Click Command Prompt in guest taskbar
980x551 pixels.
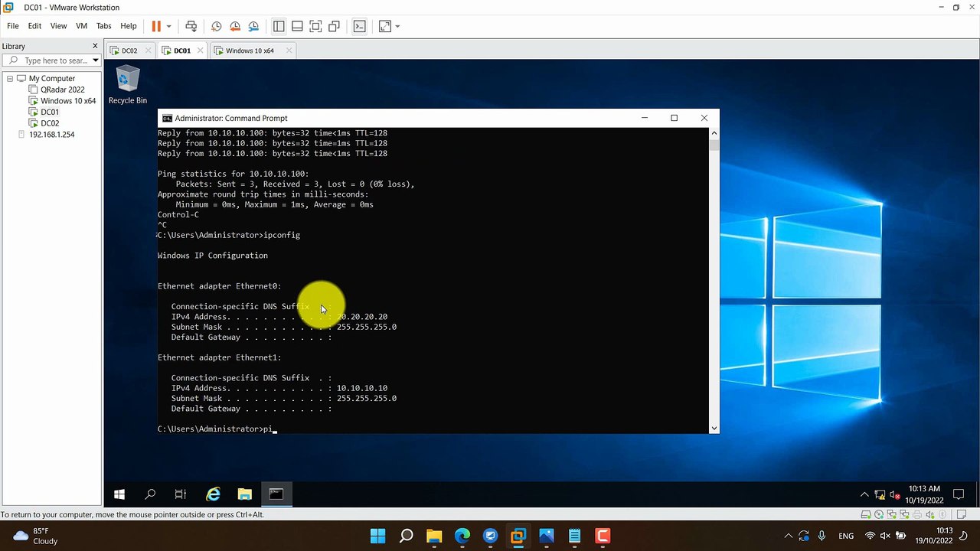tap(276, 494)
